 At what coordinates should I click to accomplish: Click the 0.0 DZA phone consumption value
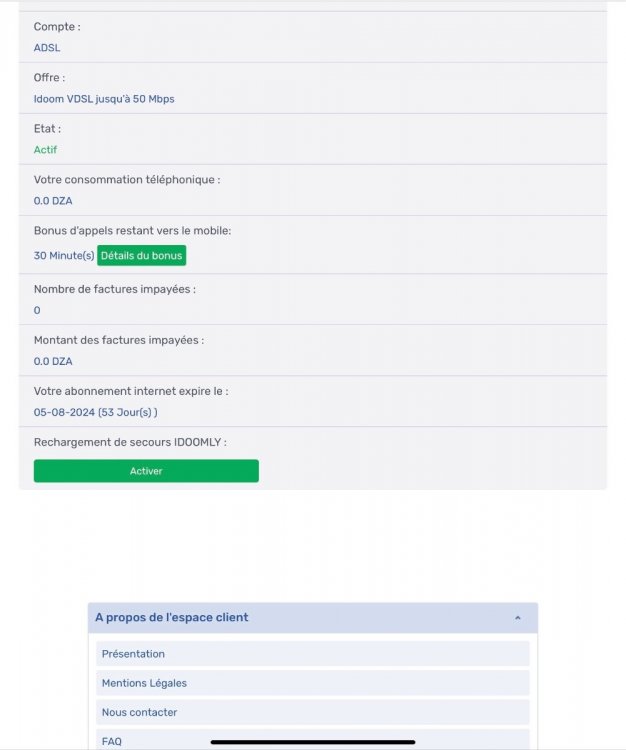tap(53, 201)
